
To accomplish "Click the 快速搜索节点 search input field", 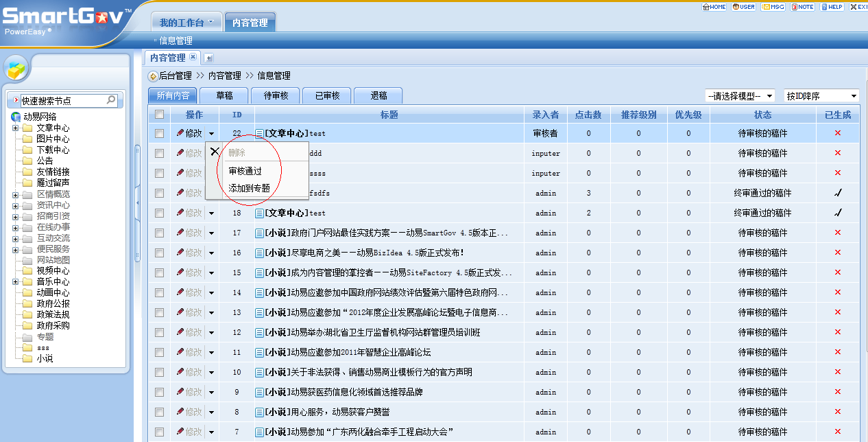I will [62, 101].
